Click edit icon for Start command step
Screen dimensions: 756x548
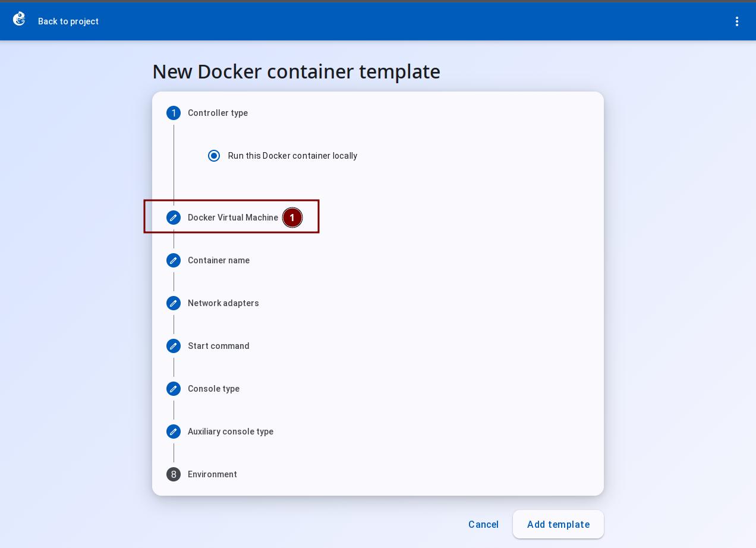click(x=174, y=346)
